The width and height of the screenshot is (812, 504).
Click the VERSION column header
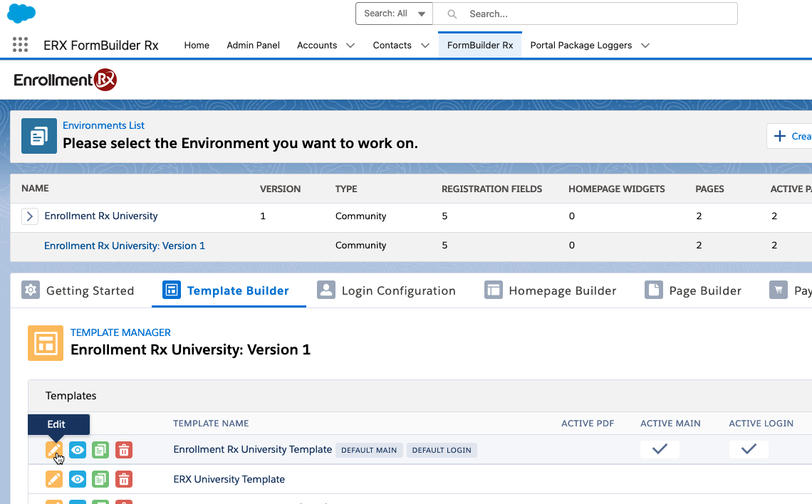click(x=280, y=189)
